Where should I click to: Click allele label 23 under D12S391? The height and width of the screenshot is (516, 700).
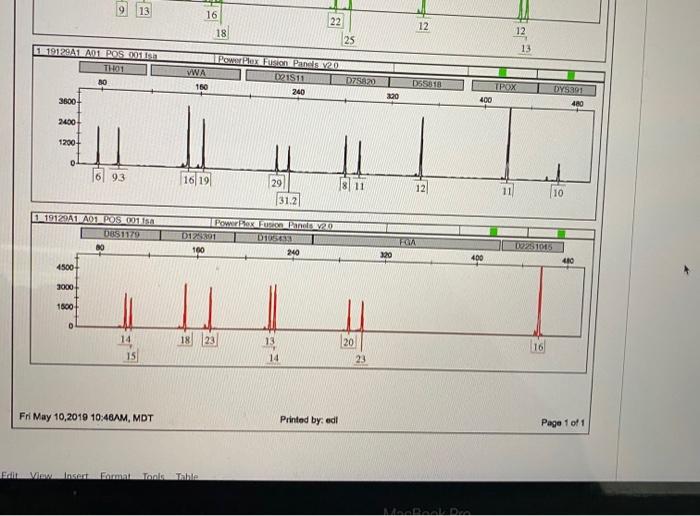(209, 341)
